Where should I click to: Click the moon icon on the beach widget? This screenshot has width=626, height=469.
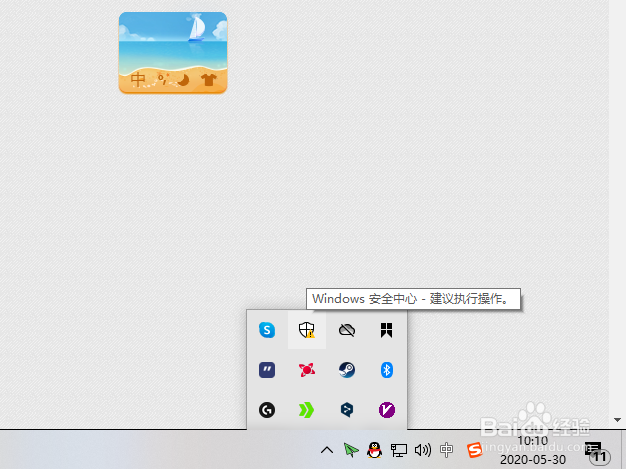(x=183, y=80)
